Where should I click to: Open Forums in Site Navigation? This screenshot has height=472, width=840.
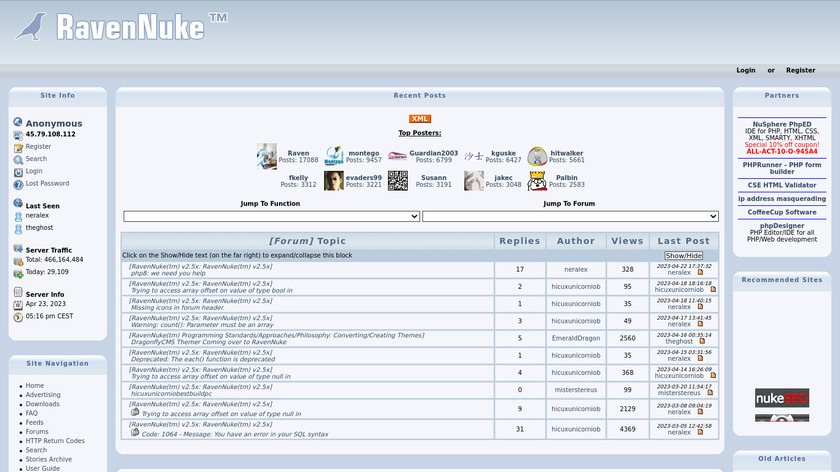point(37,431)
